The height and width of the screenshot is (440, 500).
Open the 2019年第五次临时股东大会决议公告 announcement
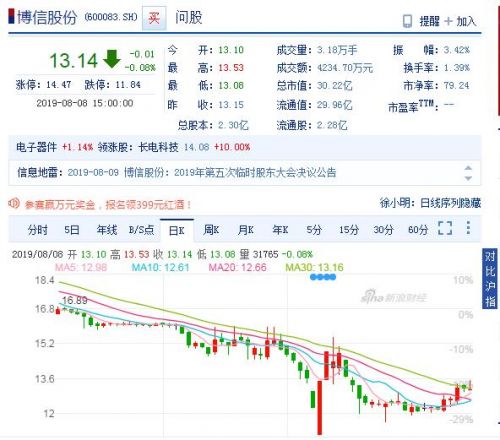(255, 173)
